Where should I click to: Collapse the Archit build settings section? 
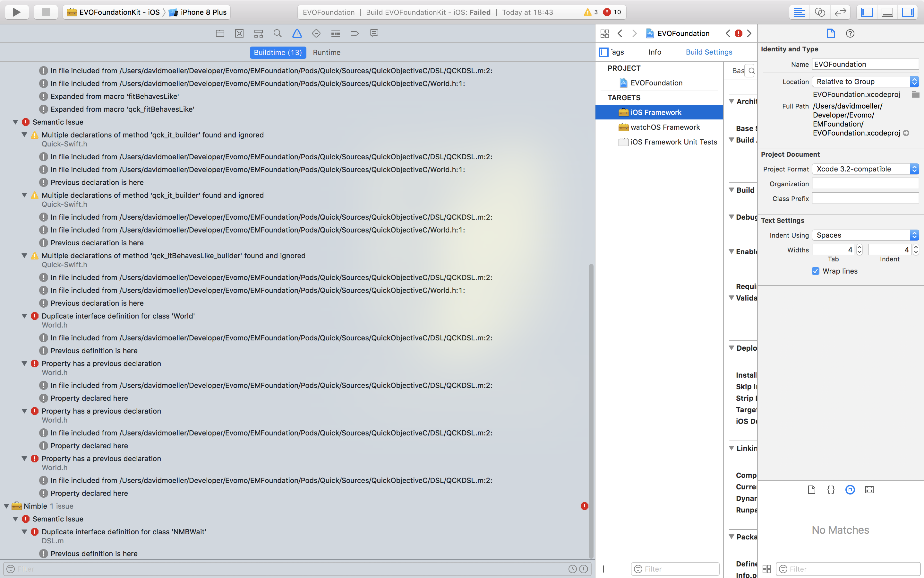tap(732, 101)
